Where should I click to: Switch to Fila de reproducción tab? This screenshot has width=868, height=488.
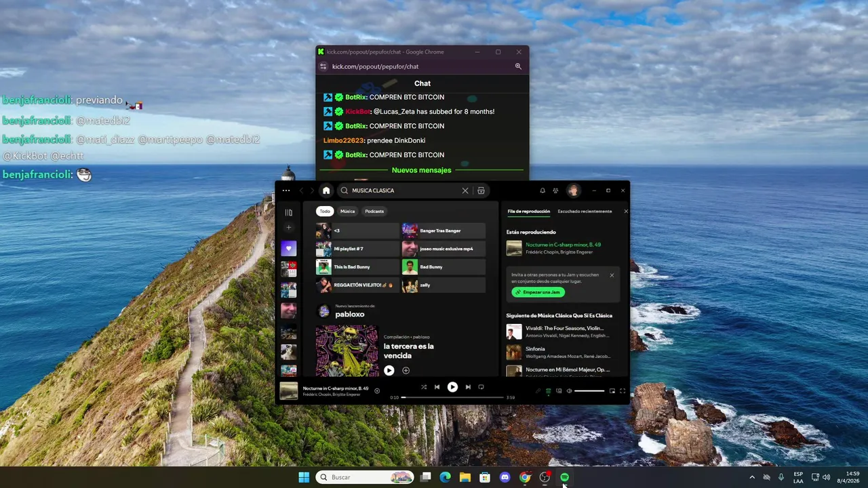pyautogui.click(x=529, y=211)
